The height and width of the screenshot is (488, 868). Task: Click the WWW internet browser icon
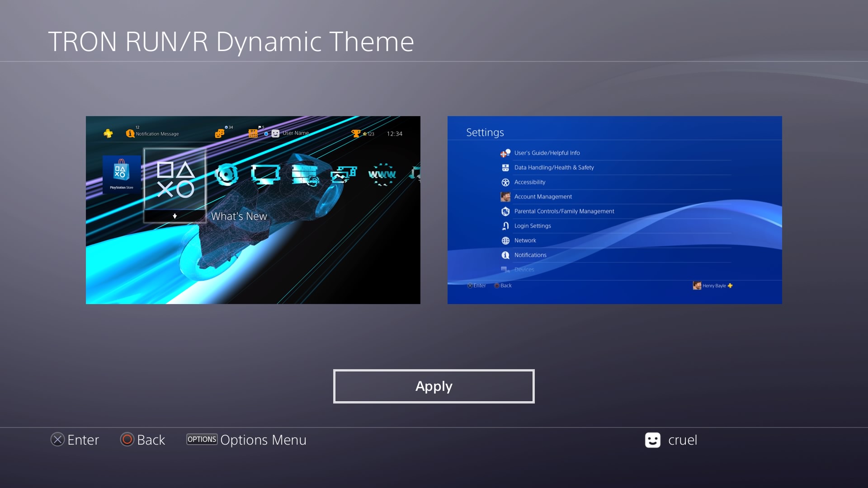(x=382, y=174)
